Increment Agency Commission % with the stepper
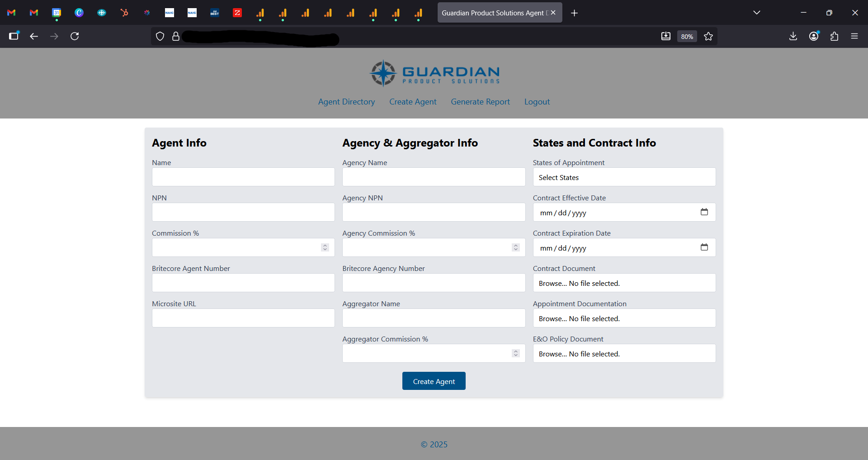Image resolution: width=868 pixels, height=460 pixels. 515,245
